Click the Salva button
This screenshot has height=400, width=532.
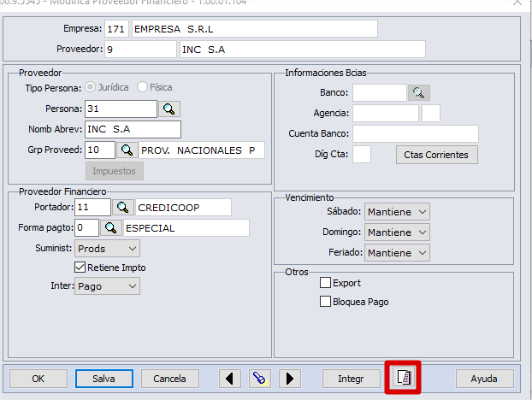point(104,379)
